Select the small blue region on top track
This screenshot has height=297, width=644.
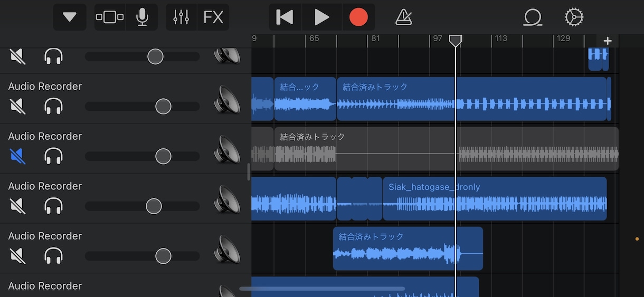(599, 58)
